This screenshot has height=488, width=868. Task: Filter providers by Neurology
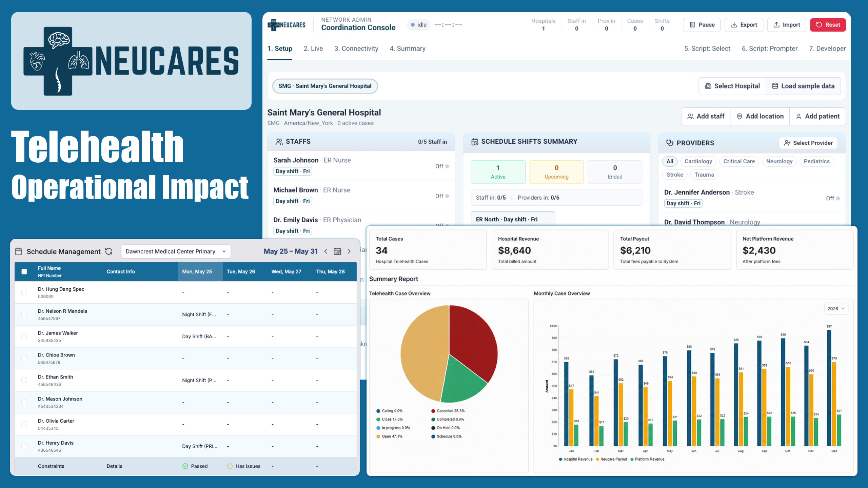779,161
